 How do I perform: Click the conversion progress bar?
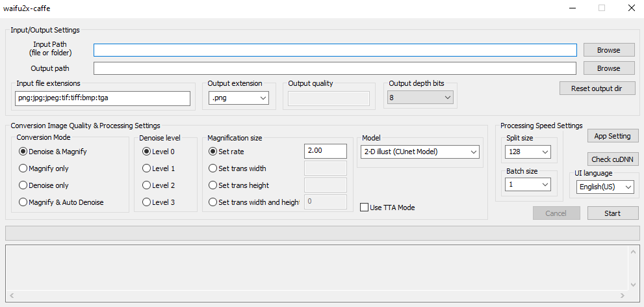coord(322,233)
